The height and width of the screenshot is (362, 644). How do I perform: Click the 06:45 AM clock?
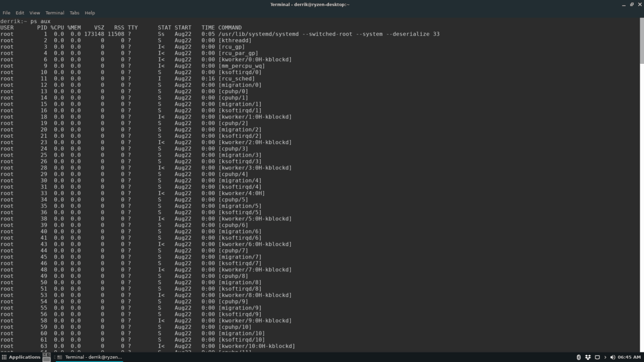click(629, 357)
